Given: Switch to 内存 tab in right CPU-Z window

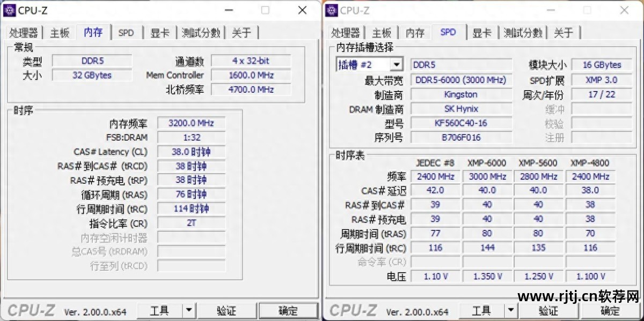Looking at the screenshot, I should point(415,33).
